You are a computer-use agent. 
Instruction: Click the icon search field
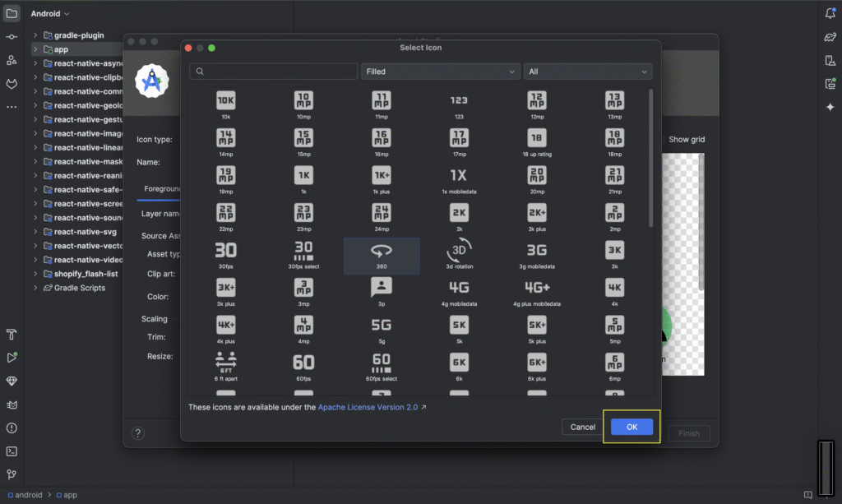pyautogui.click(x=275, y=72)
